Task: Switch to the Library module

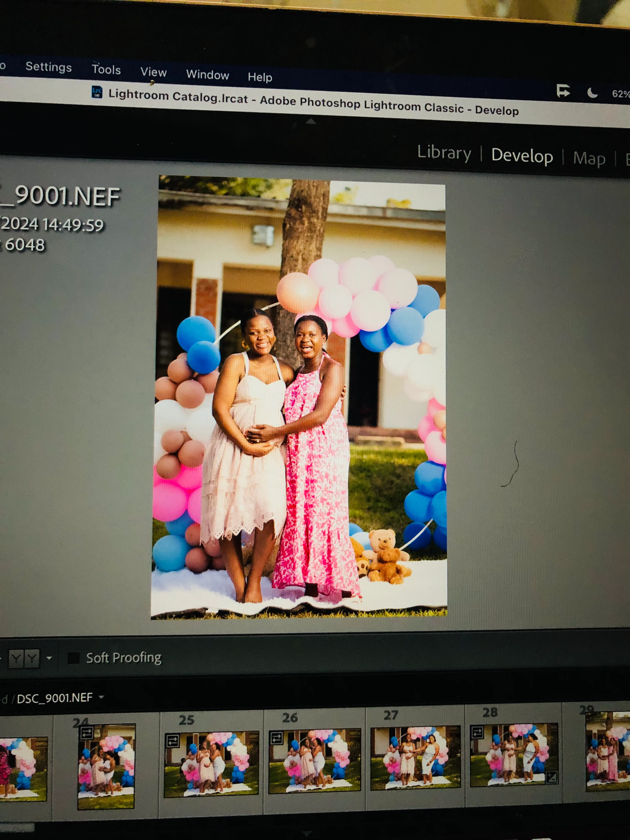Action: coord(444,152)
